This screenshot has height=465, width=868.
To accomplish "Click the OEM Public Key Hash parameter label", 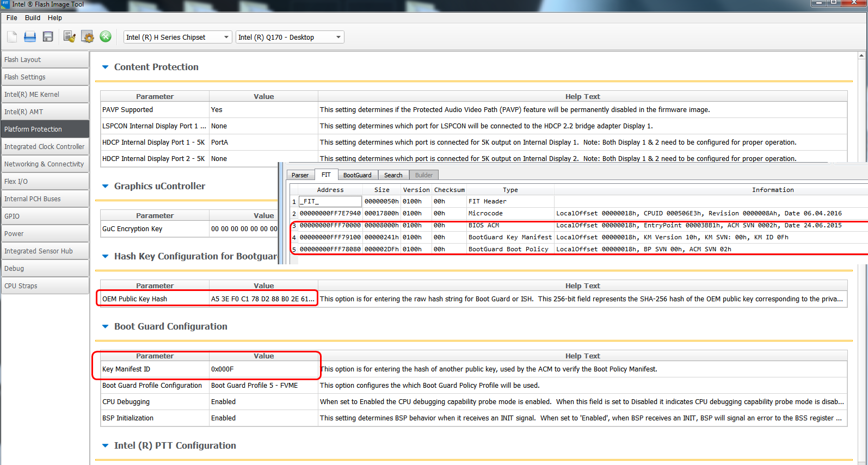I will pyautogui.click(x=134, y=299).
